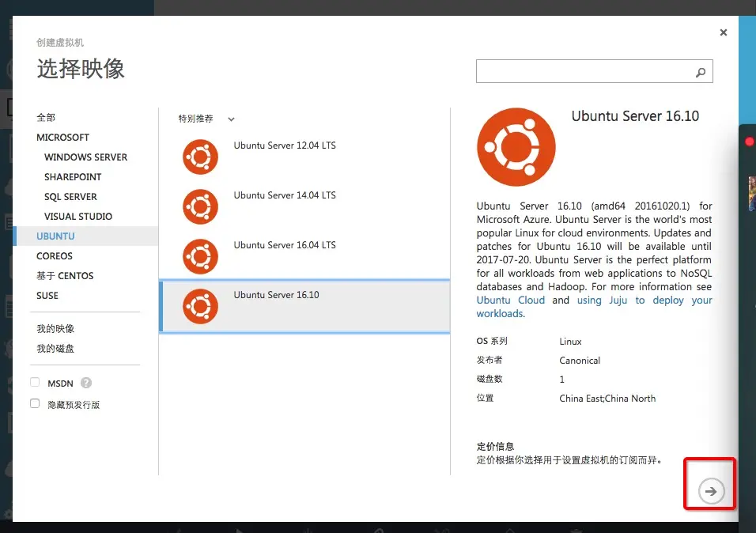Choose Ubuntu Server 12.04 LTS text
The width and height of the screenshot is (756, 533).
pos(285,146)
